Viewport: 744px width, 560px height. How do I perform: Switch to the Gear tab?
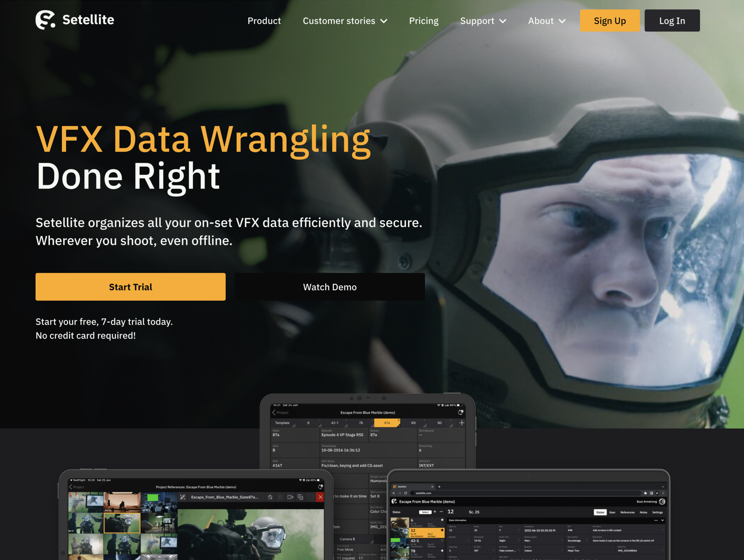tap(612, 512)
